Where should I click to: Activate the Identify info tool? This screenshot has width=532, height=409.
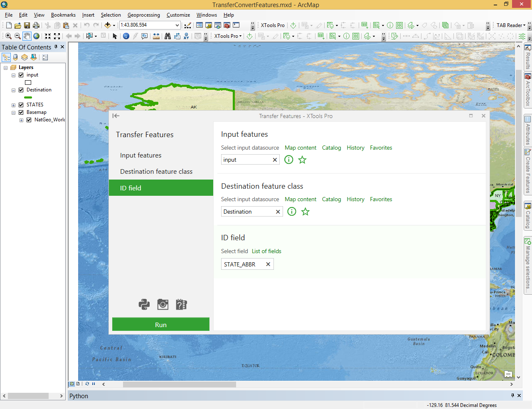[126, 36]
